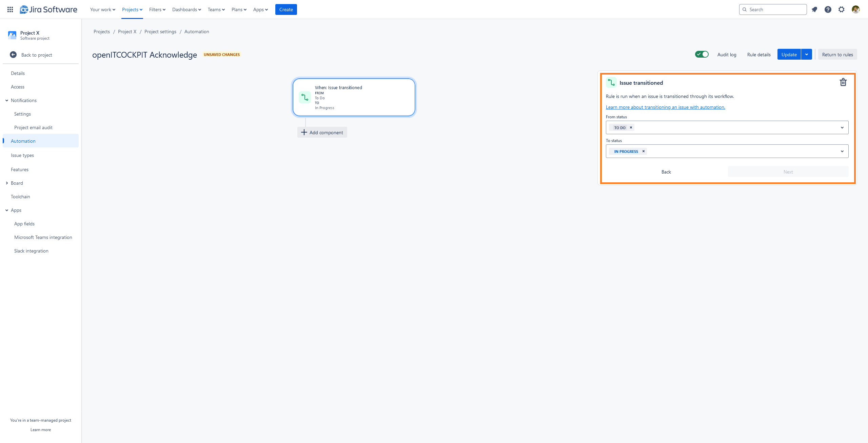Click Return to rules
868x443 pixels.
point(837,54)
